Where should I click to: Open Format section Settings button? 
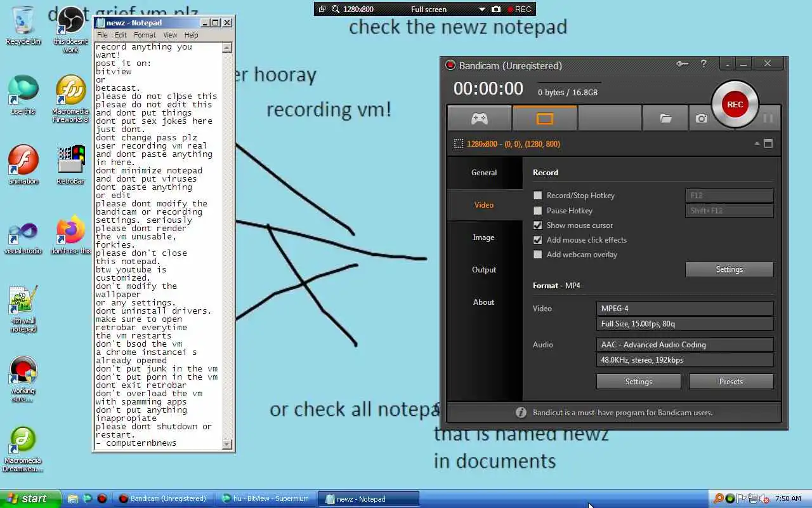pos(639,382)
